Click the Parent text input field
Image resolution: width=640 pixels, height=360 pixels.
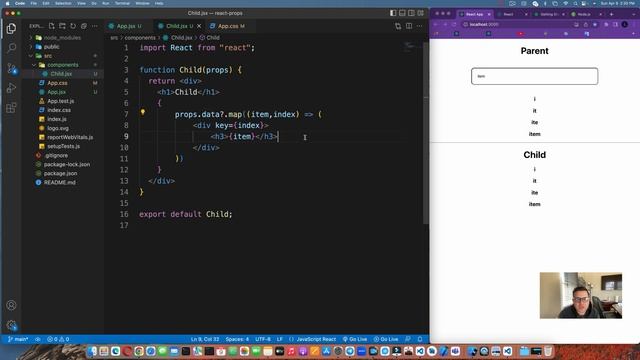(x=534, y=76)
